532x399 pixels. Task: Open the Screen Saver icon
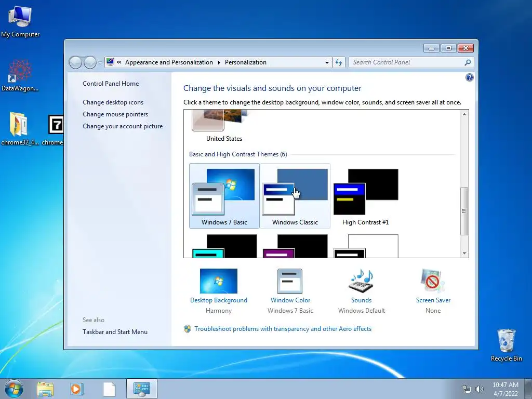click(x=433, y=281)
